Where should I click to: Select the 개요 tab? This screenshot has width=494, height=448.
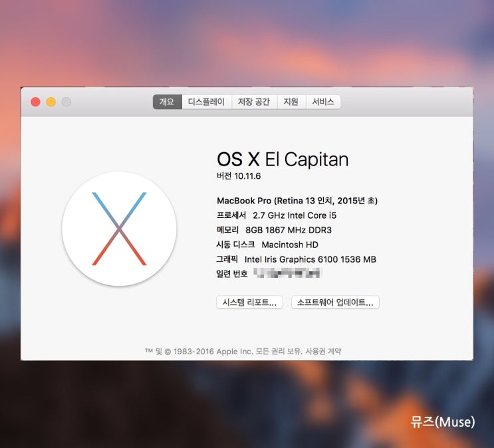pos(168,102)
